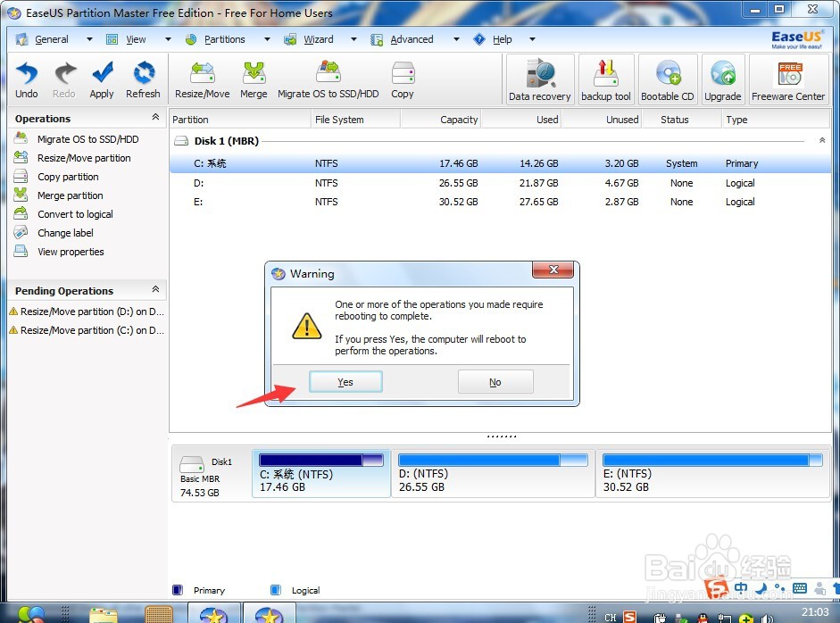Confirm reboot with the Yes button
The height and width of the screenshot is (623, 840).
click(x=345, y=382)
